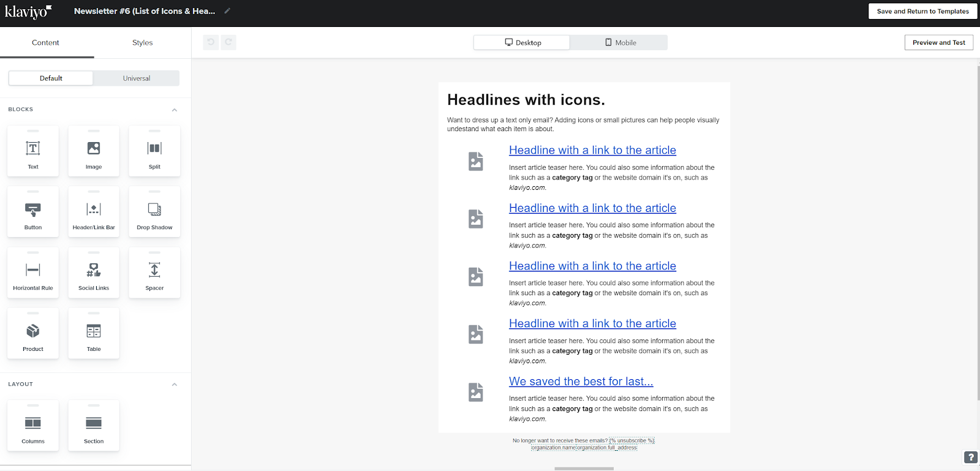Pick the Split block icon

pos(154,149)
